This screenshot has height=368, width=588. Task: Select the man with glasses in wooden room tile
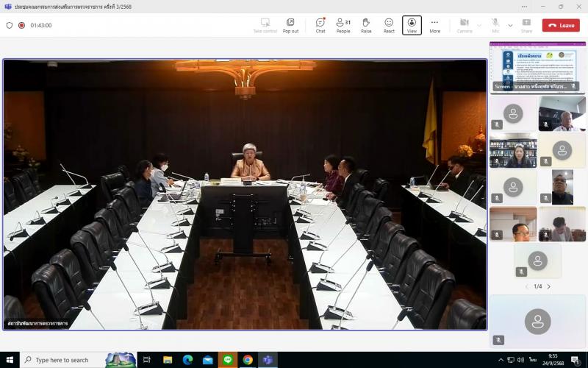click(513, 224)
